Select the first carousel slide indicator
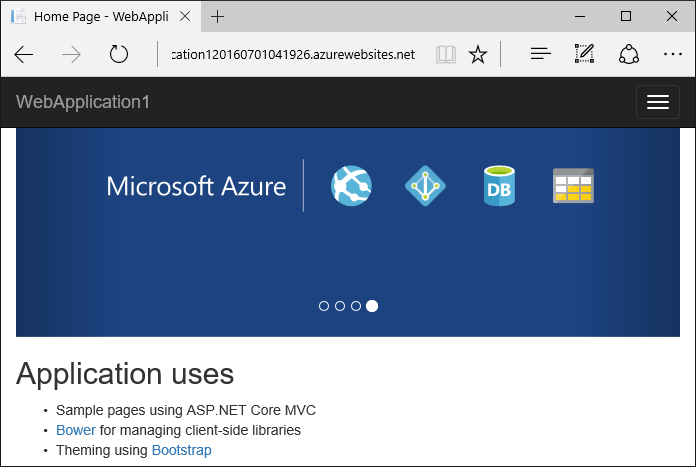 coord(324,306)
